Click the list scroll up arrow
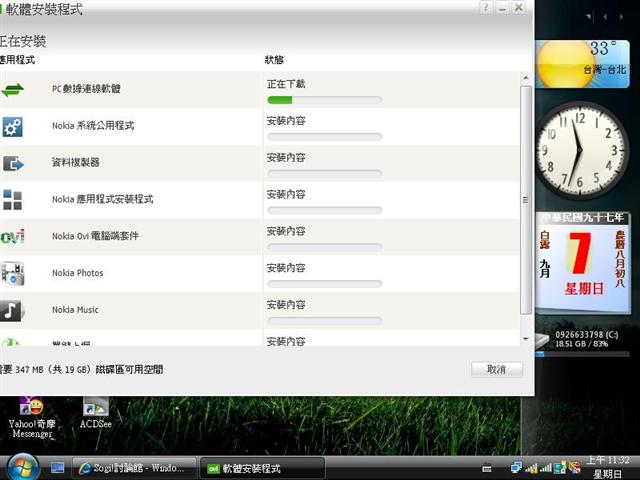This screenshot has width=640, height=480. pos(526,78)
